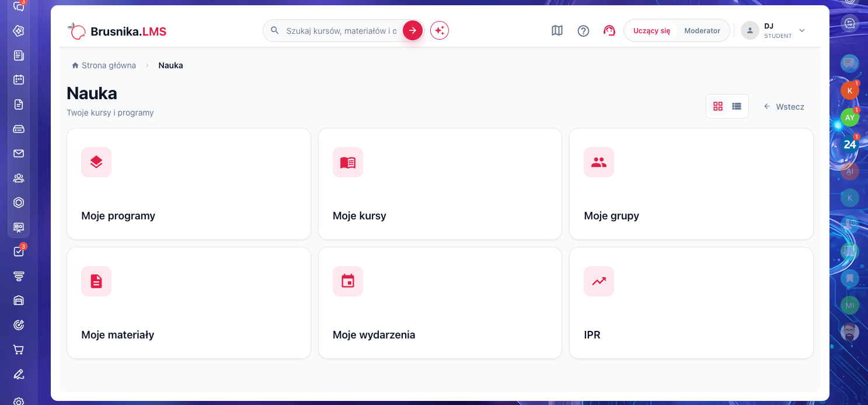Open the Moje kursy card
This screenshot has width=868, height=405.
(440, 184)
